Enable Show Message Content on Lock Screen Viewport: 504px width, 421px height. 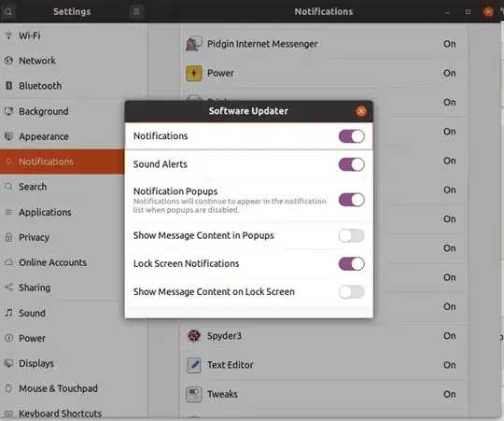click(351, 292)
